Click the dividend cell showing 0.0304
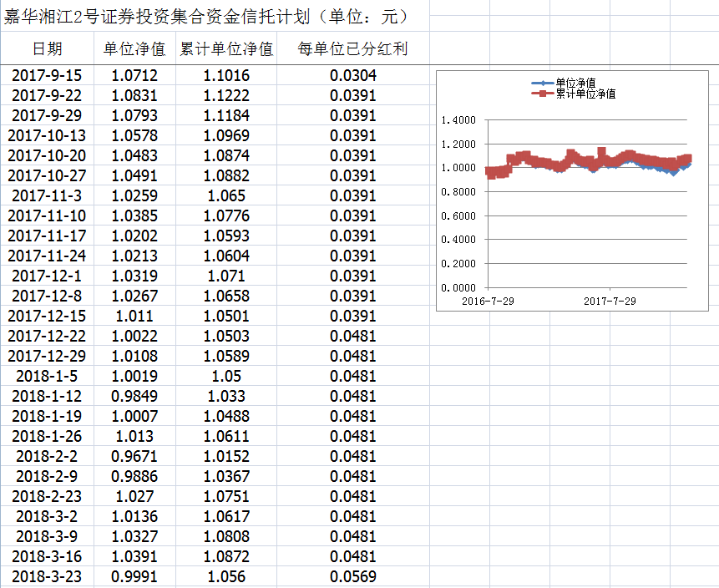 click(x=352, y=76)
